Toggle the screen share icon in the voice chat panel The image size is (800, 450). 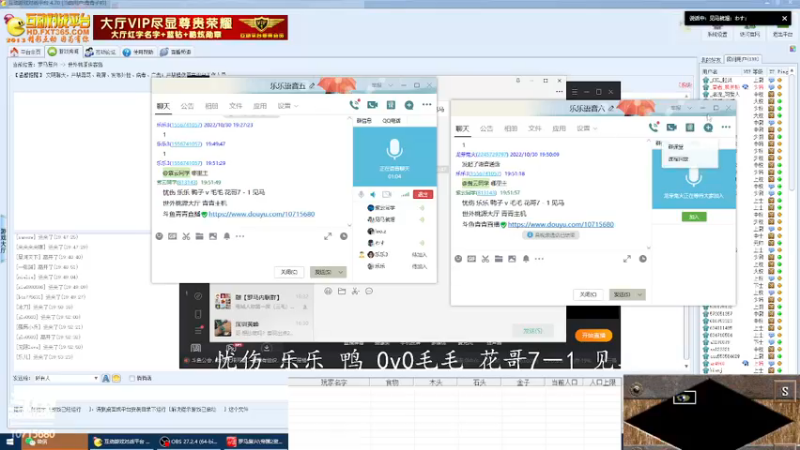coord(387,194)
